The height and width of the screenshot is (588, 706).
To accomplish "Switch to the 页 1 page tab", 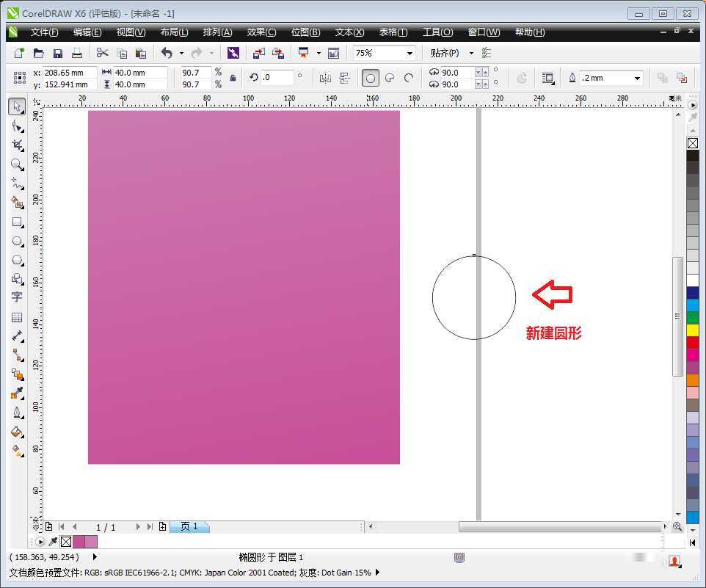I will pyautogui.click(x=189, y=526).
